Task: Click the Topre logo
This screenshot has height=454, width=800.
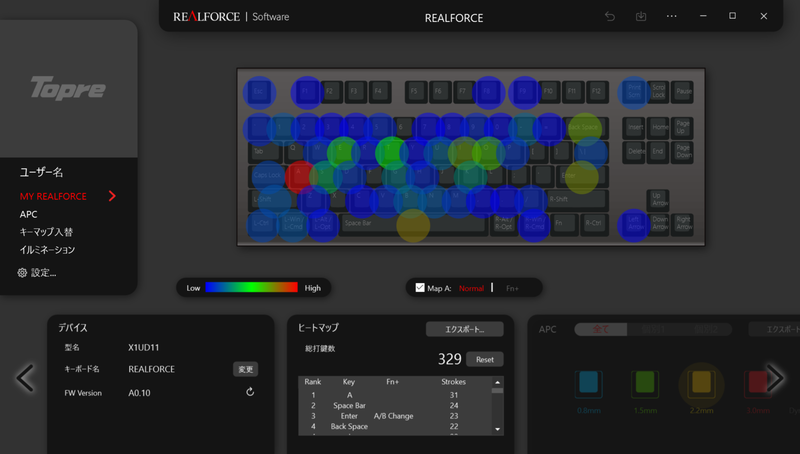Action: pyautogui.click(x=68, y=88)
